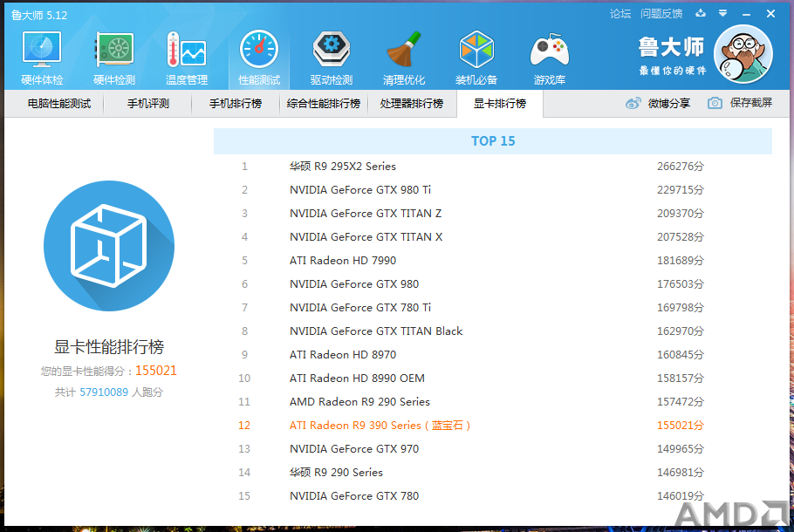The height and width of the screenshot is (532, 794).
Task: Open the 问题反馈 feedback link
Action: tap(661, 14)
